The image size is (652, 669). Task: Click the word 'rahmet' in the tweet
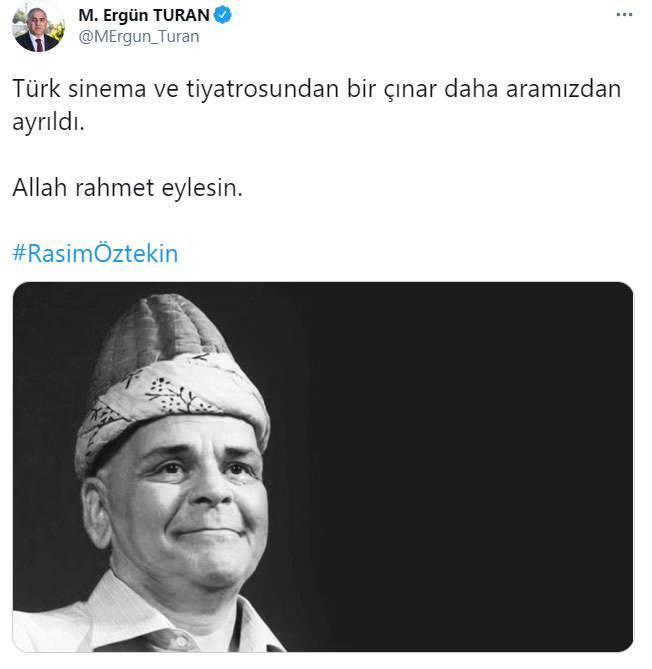click(x=114, y=188)
